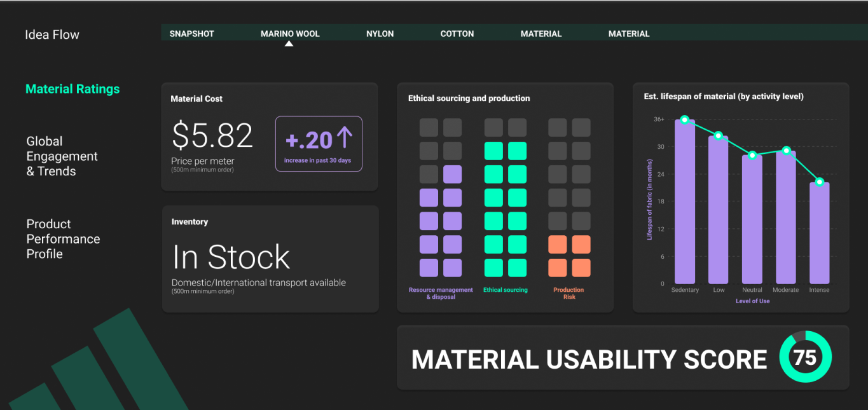Click the line data point above Sedentary
The height and width of the screenshot is (410, 868).
pos(685,120)
